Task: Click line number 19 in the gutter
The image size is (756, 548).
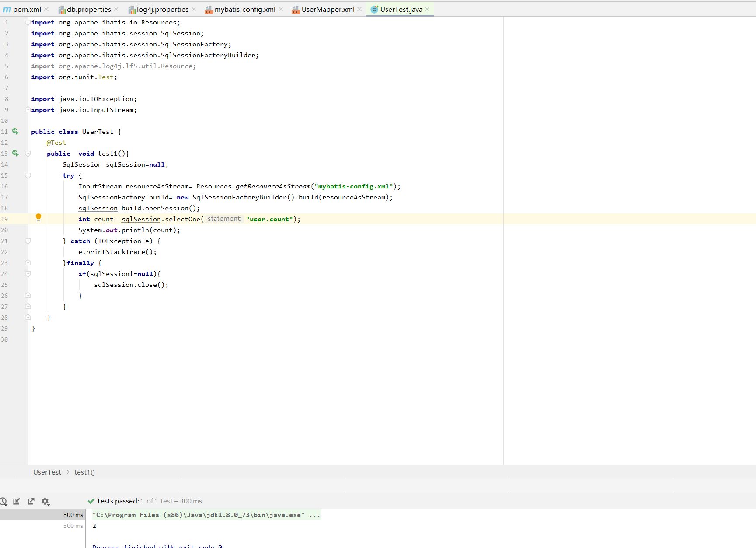Action: (4, 219)
